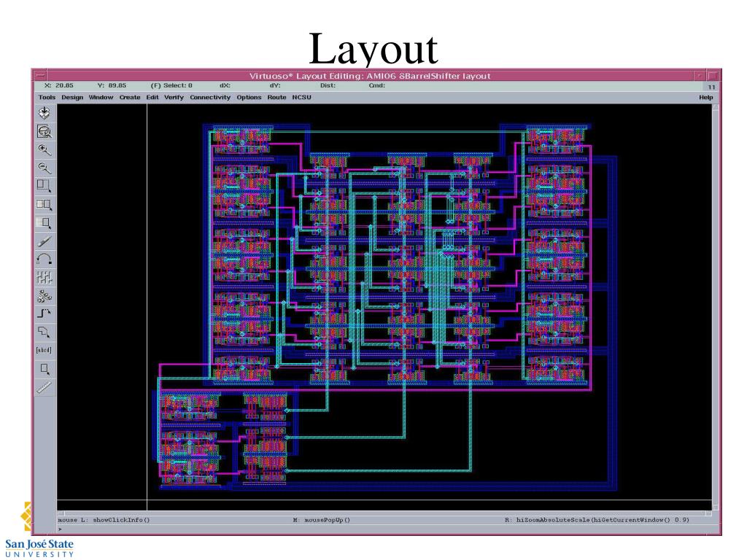The height and width of the screenshot is (560, 747).
Task: Open the Help menu
Action: [x=706, y=97]
